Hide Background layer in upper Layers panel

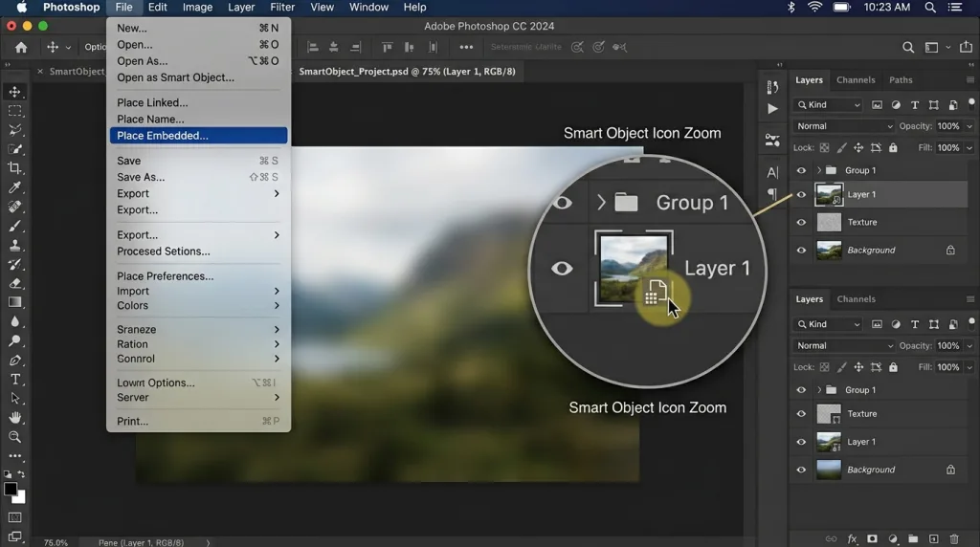coord(801,251)
